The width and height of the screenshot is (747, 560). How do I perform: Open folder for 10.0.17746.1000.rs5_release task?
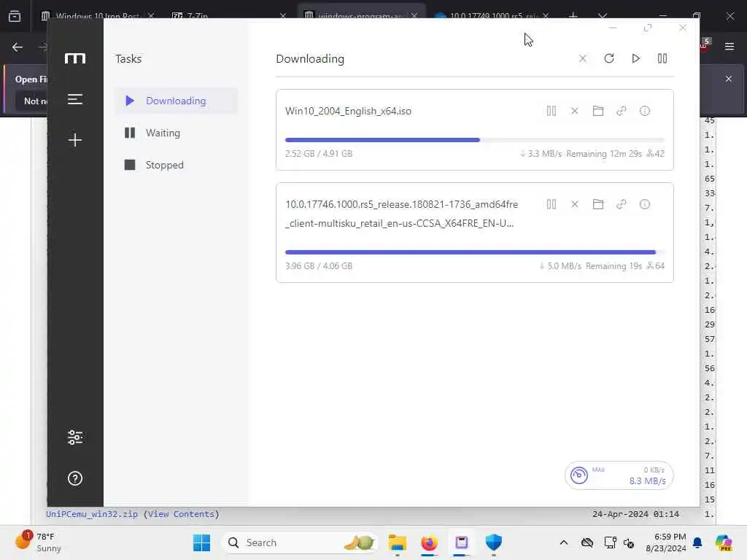pos(598,204)
